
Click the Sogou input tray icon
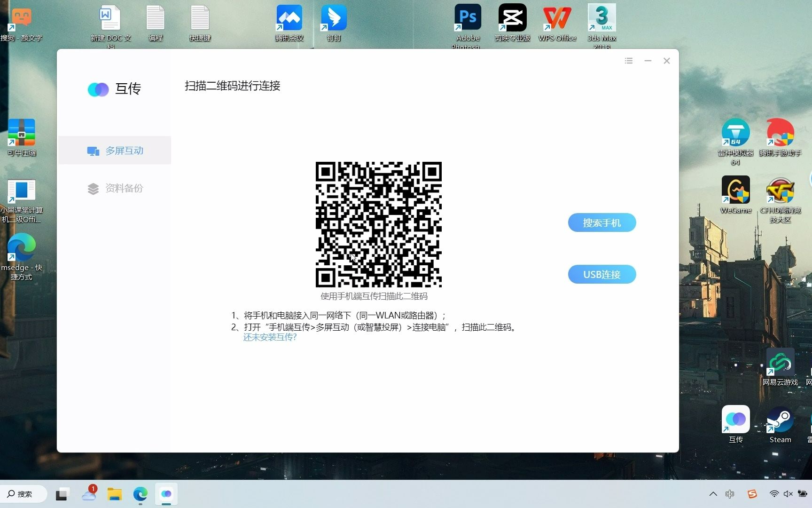click(x=752, y=494)
